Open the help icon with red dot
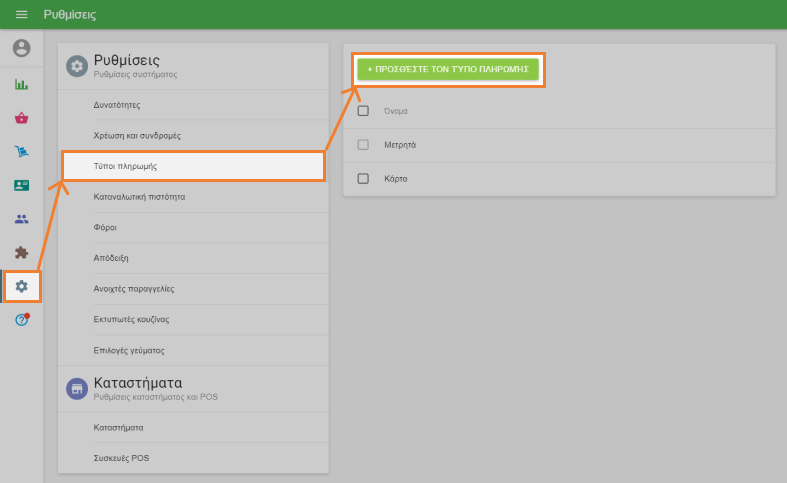 (x=21, y=320)
